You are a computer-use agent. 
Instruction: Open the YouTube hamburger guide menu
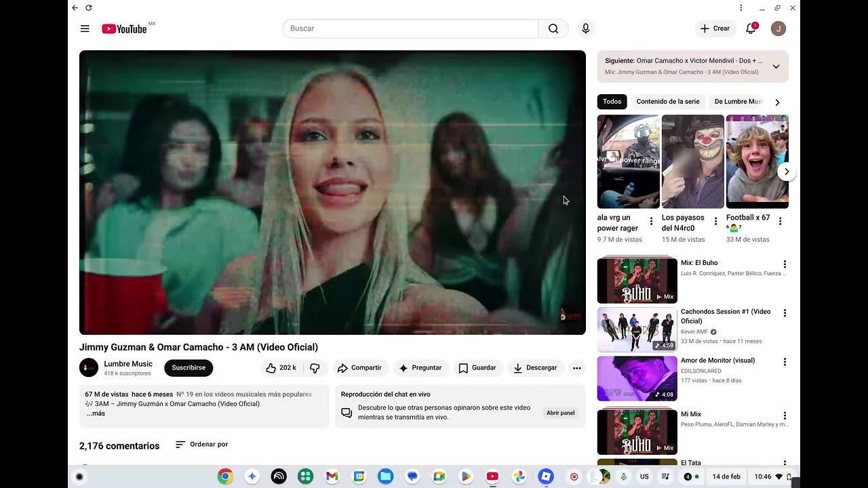[x=85, y=28]
